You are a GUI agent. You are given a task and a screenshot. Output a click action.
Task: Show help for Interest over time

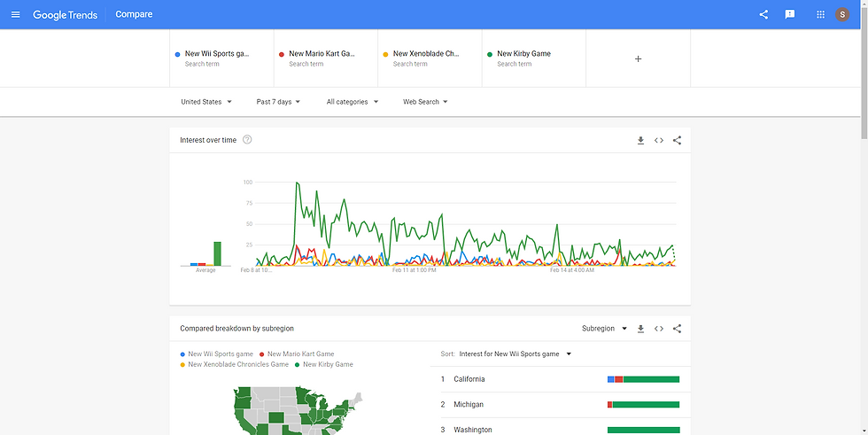[247, 140]
